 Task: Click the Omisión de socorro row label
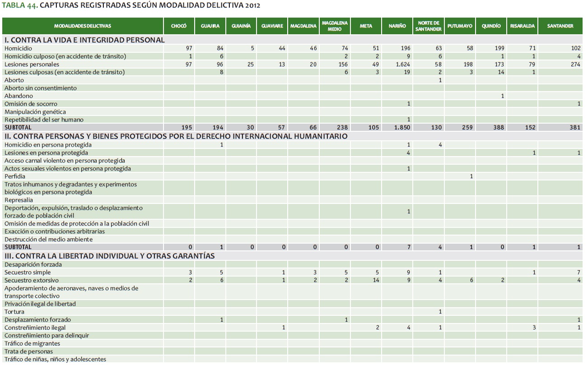click(x=31, y=104)
